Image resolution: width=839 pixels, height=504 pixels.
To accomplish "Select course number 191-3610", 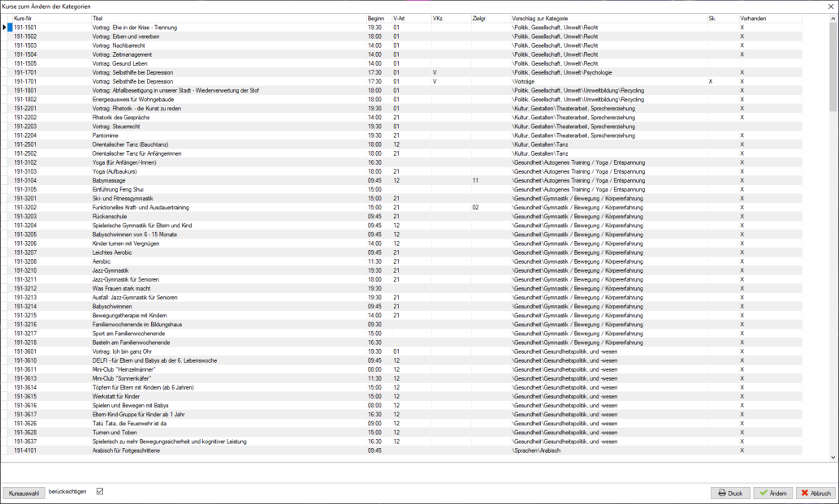I will tap(25, 360).
